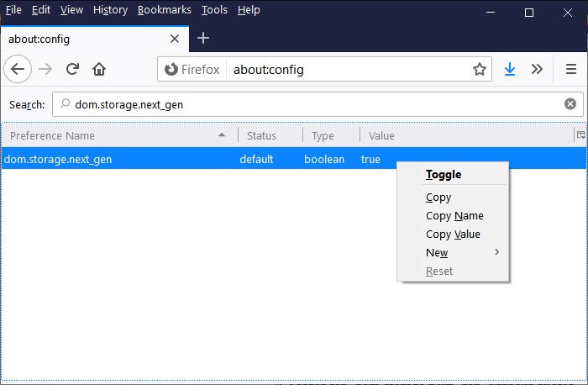Open the column picker icon
The image size is (588, 385).
[581, 135]
